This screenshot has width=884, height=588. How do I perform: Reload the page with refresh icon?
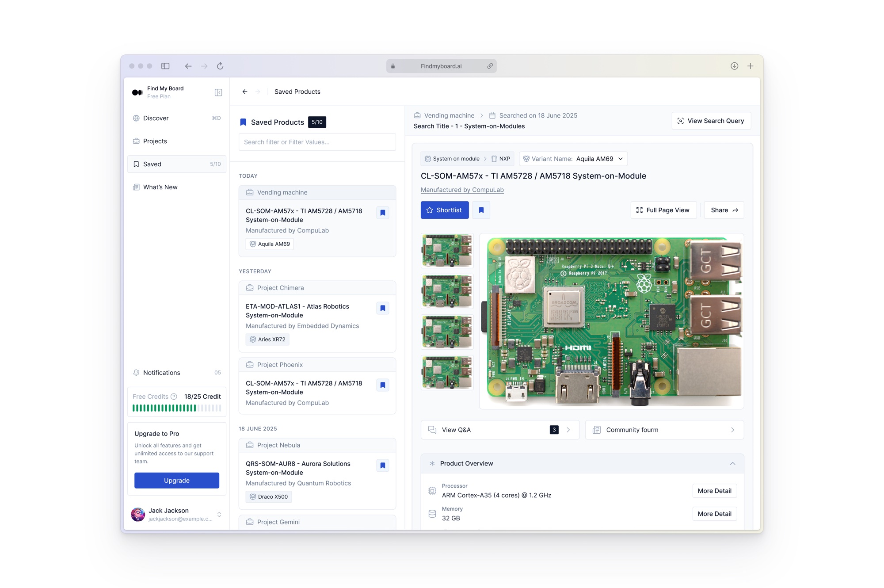(x=220, y=66)
